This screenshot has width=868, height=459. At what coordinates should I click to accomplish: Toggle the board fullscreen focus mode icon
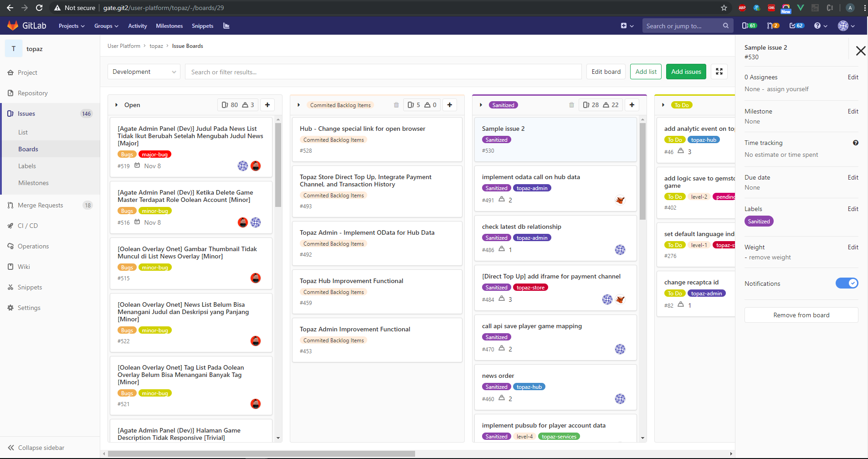(719, 72)
